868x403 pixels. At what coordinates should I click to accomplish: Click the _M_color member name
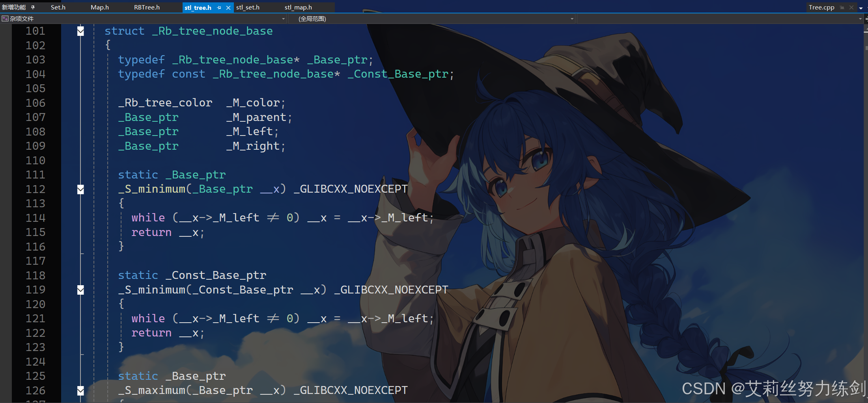[253, 103]
